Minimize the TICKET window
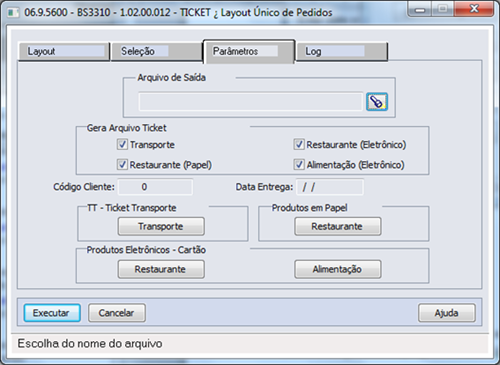This screenshot has width=500, height=365. [419, 9]
